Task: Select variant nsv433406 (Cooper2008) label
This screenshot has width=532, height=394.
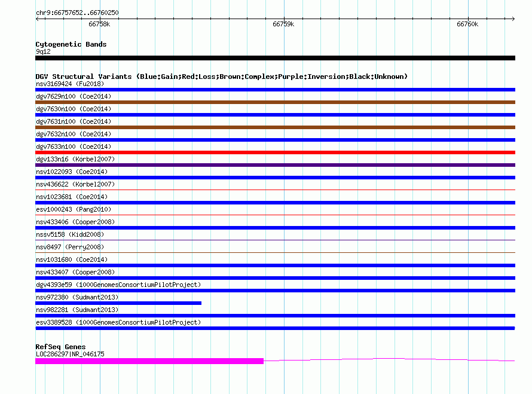Action: coord(75,222)
